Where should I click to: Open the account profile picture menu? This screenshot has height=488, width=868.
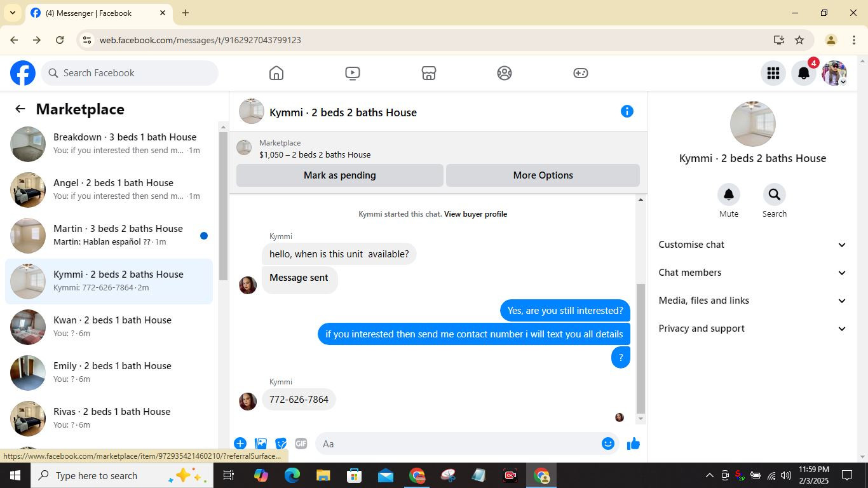tap(834, 73)
